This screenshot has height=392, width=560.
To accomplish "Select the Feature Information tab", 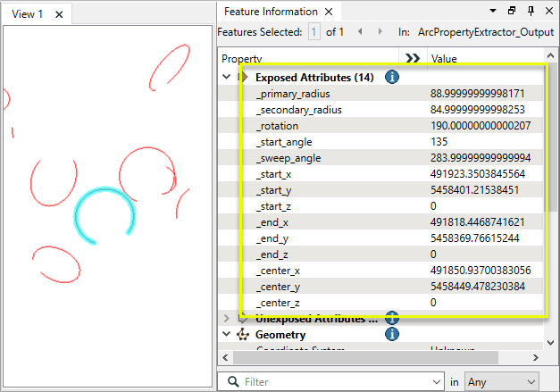I will (270, 12).
